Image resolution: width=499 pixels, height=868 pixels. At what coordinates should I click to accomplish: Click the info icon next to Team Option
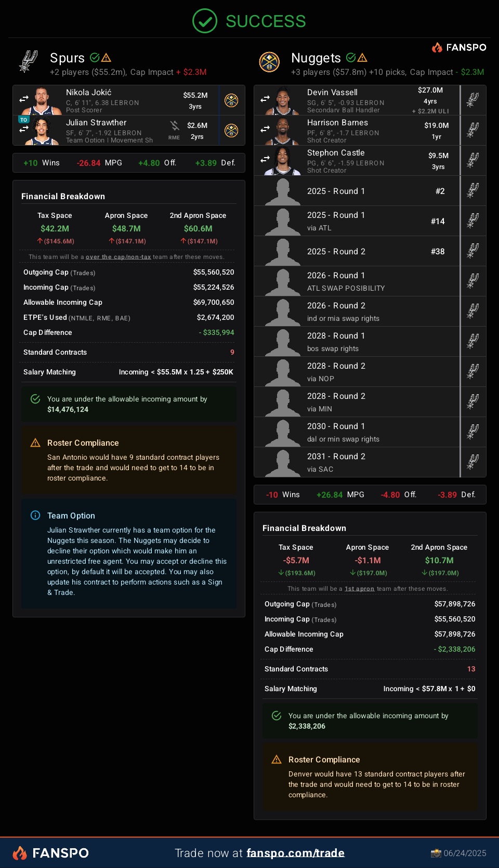pyautogui.click(x=35, y=515)
